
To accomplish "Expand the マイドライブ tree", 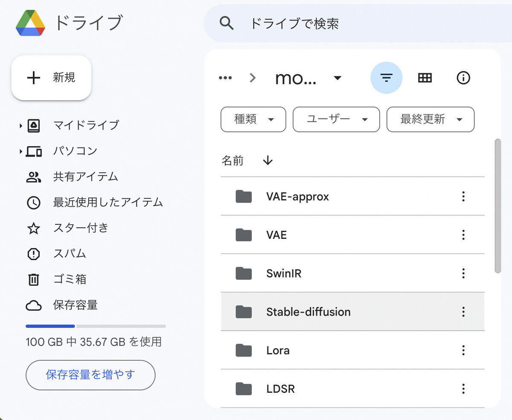I will (20, 126).
